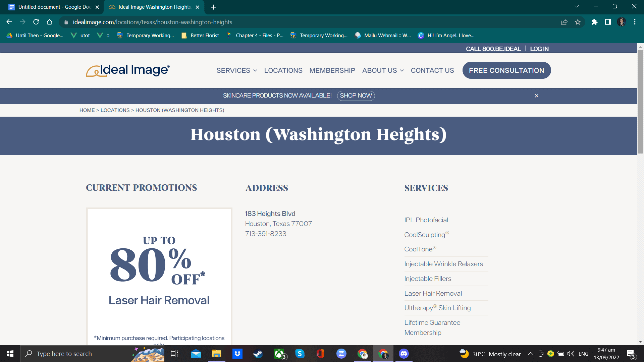Expand the SERVICES menu

click(237, 70)
